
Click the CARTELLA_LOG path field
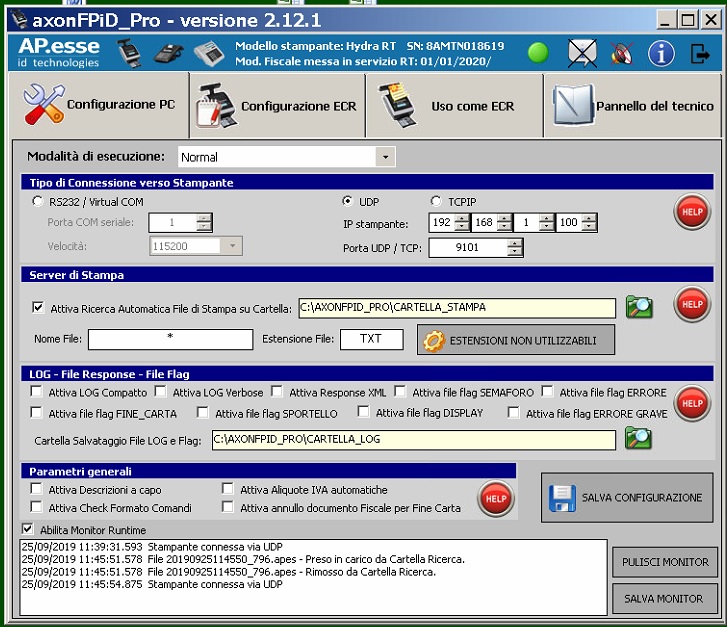414,440
